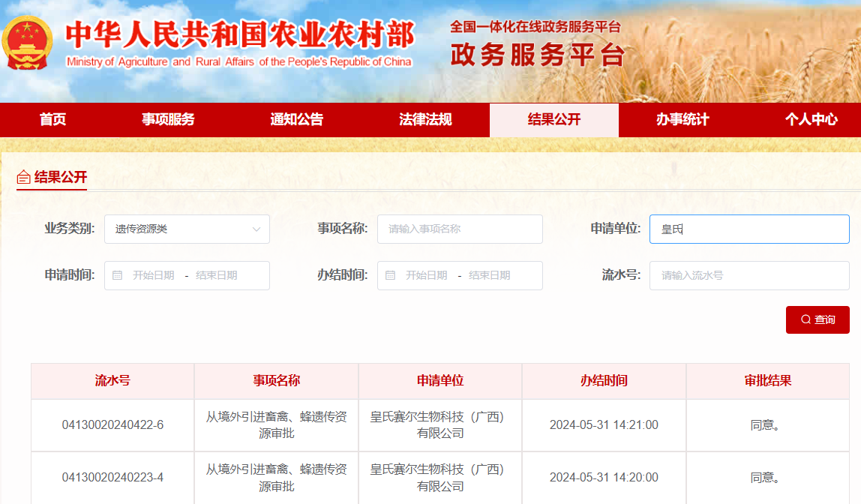861x504 pixels.
Task: Click the national emblem logo
Action: click(27, 43)
